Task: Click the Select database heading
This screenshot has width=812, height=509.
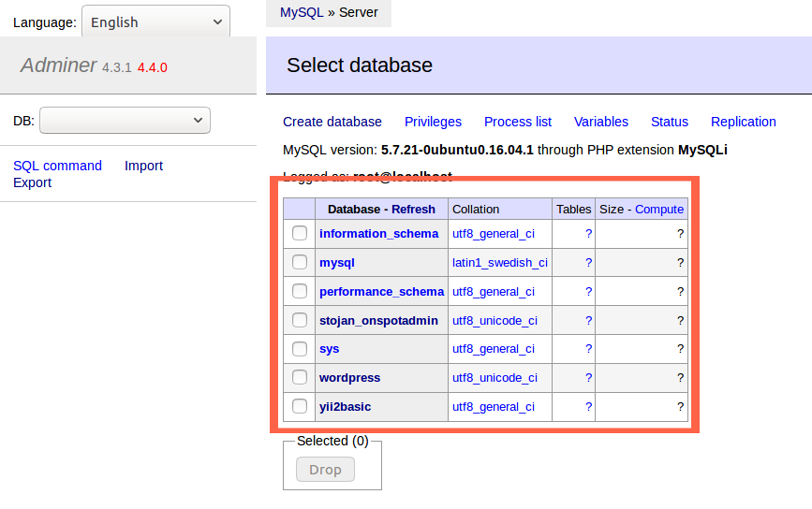Action: click(x=360, y=65)
